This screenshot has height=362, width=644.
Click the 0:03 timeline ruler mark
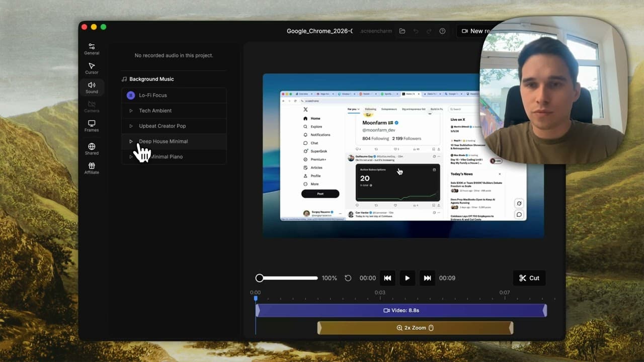pyautogui.click(x=380, y=293)
